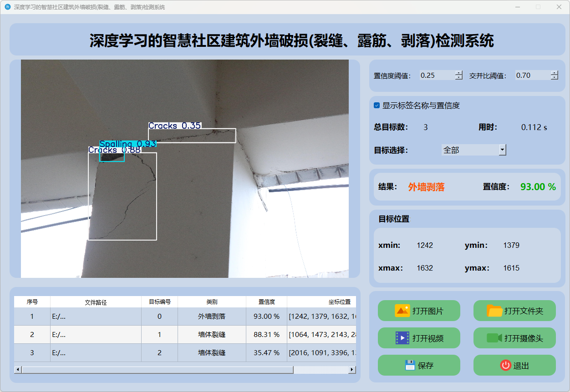Open the 目标选择 dropdown showing 全部
The image size is (570, 392).
474,150
